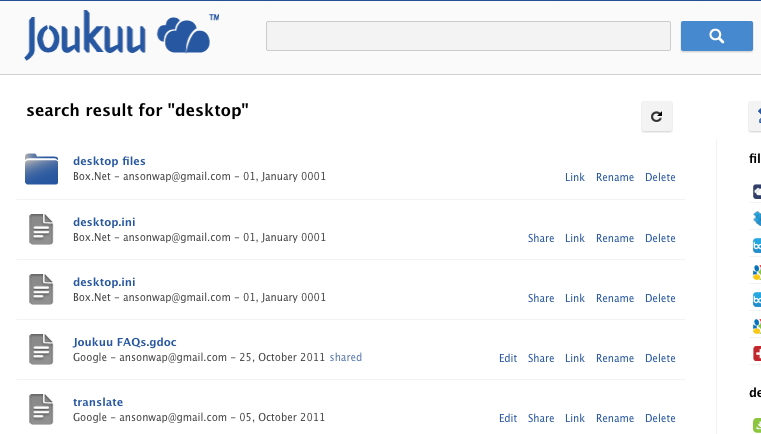Viewport: 761px width, 434px height.
Task: Click the "25, October 2011" details line
Action: (199, 357)
